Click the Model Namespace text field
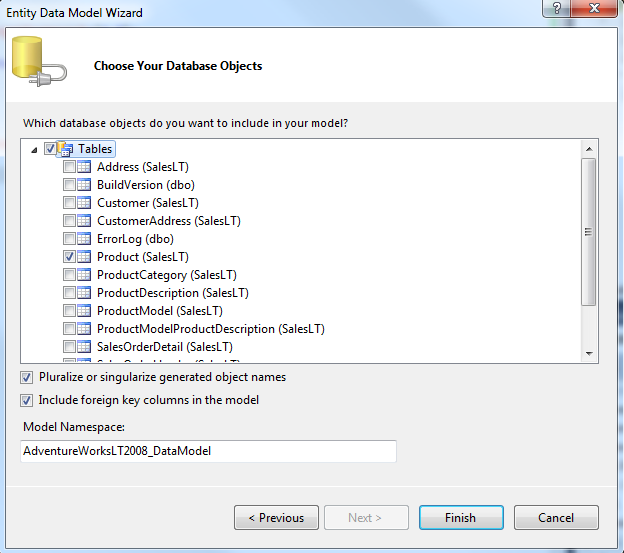The image size is (624, 553). 208,451
